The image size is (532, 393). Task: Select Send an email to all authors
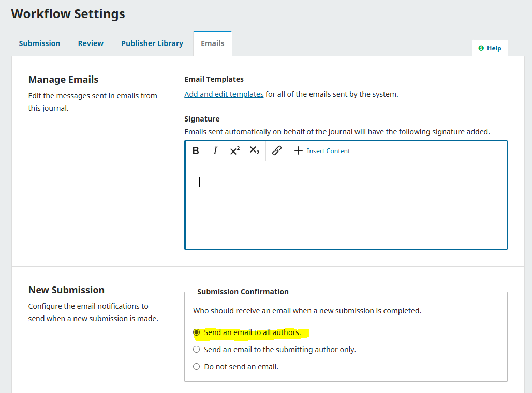197,332
